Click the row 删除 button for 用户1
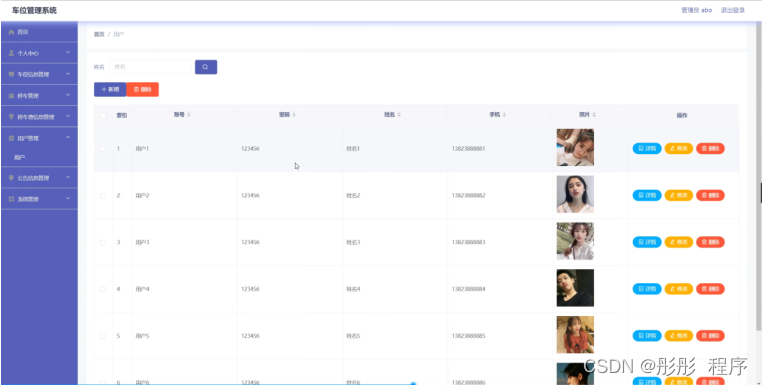This screenshot has width=763, height=386. pyautogui.click(x=710, y=148)
